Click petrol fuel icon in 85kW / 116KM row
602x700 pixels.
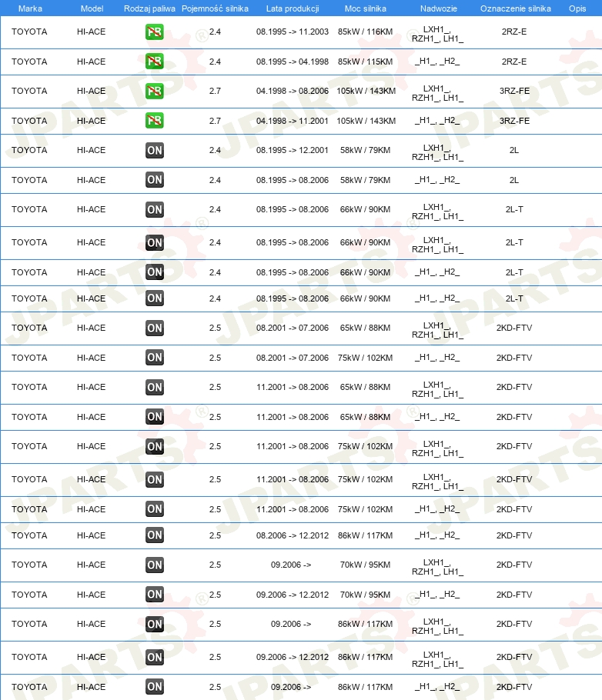pos(154,32)
